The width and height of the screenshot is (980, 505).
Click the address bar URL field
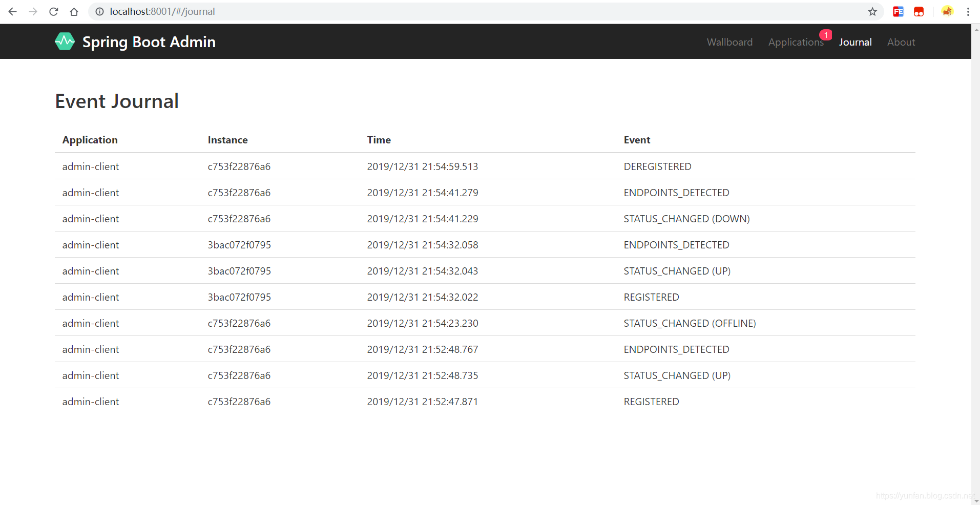[461, 12]
